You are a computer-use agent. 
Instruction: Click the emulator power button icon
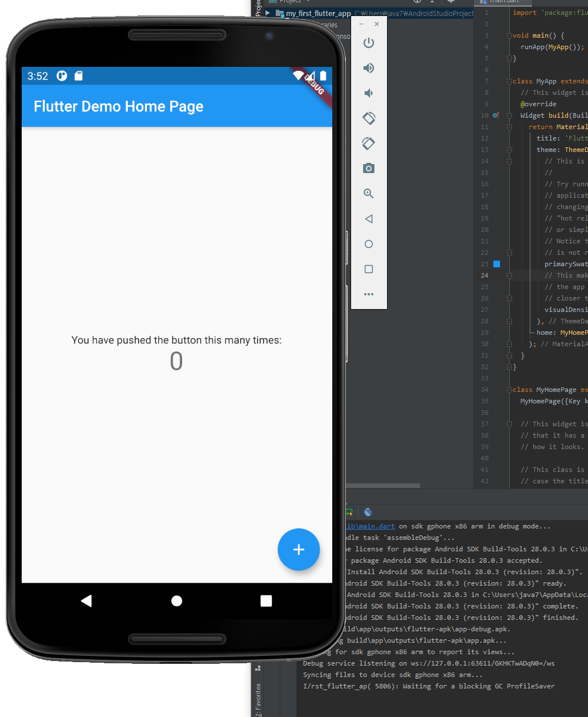point(369,43)
